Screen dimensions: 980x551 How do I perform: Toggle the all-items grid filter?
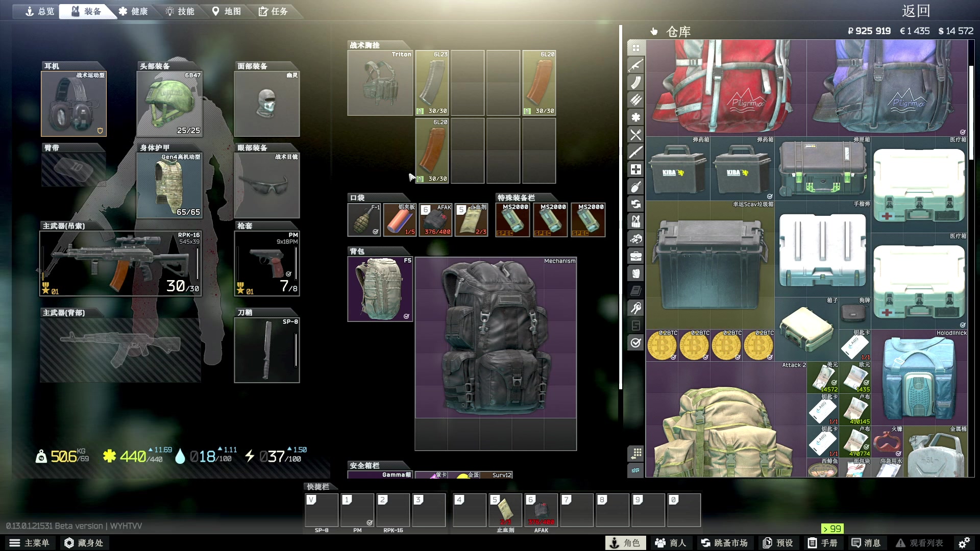click(635, 48)
